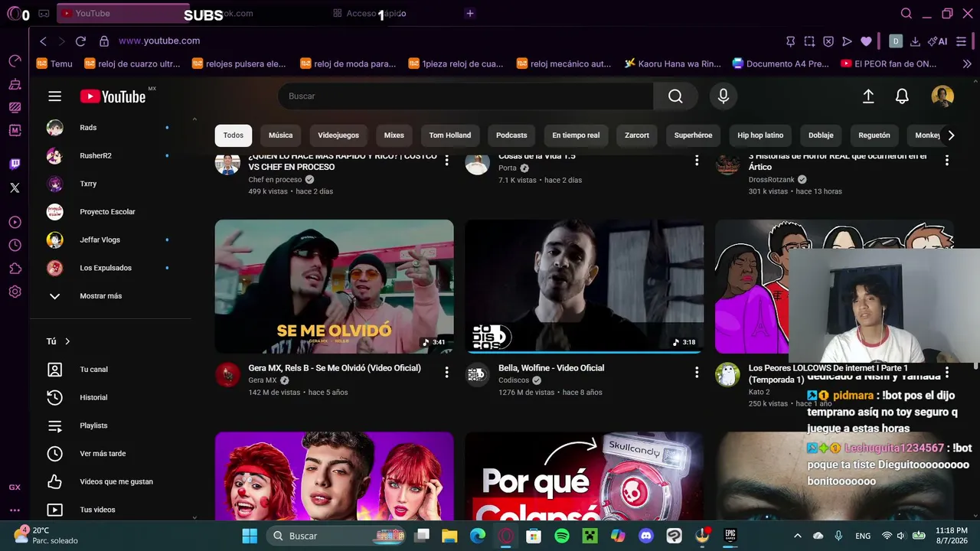Show more filter chips with the right arrow

tap(951, 135)
